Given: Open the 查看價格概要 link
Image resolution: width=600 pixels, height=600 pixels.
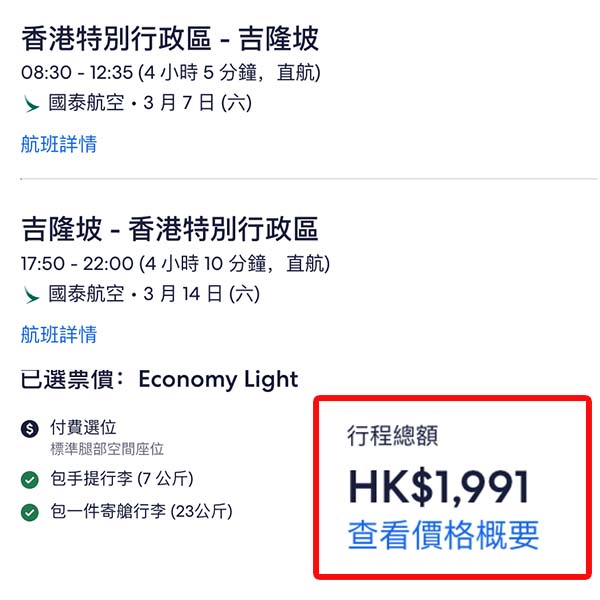Looking at the screenshot, I should [443, 535].
